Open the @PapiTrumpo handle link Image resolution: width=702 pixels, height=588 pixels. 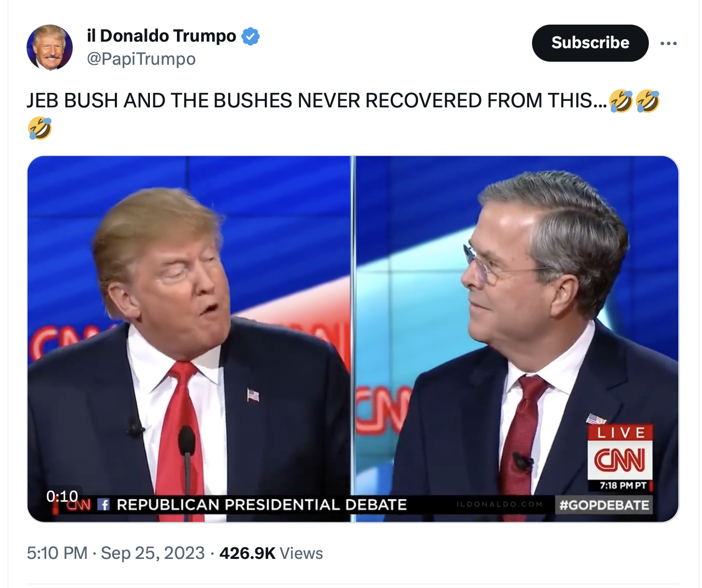(141, 59)
